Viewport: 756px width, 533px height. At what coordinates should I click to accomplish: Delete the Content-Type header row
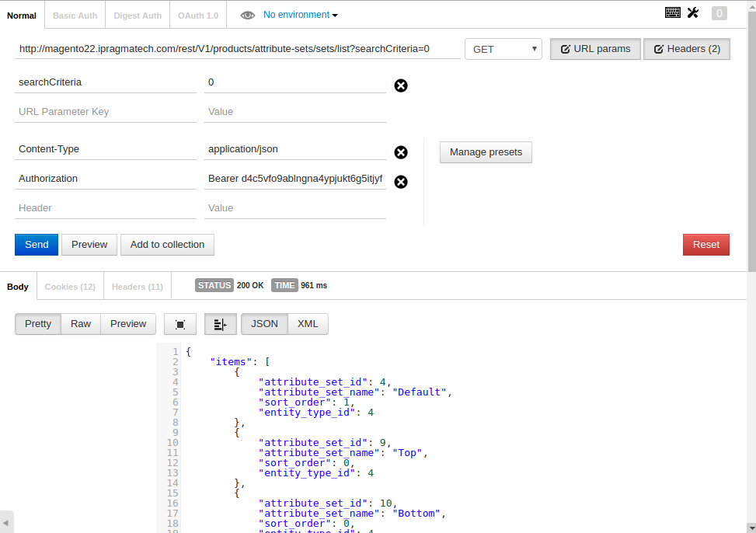click(x=401, y=152)
